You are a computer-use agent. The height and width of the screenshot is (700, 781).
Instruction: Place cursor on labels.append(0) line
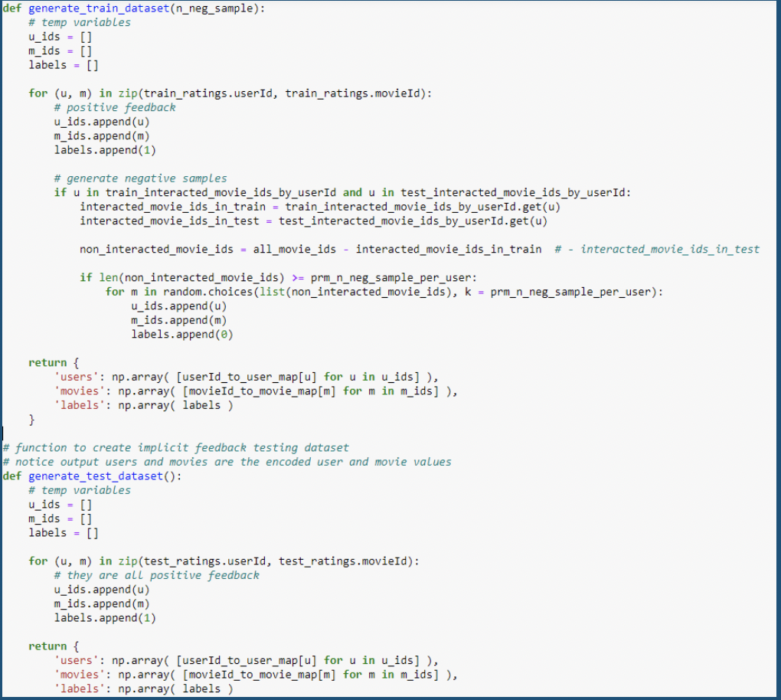point(181,335)
